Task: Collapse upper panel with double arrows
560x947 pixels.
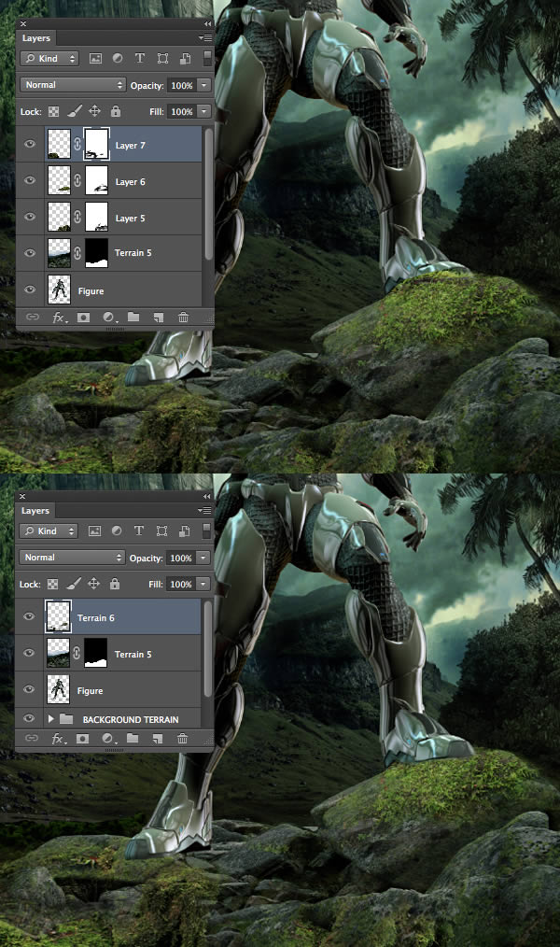Action: click(x=207, y=23)
